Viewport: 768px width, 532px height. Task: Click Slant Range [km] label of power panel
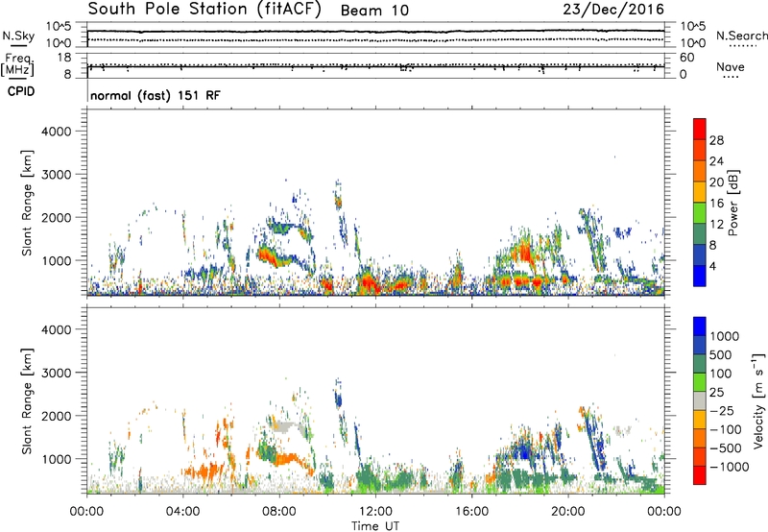27,204
